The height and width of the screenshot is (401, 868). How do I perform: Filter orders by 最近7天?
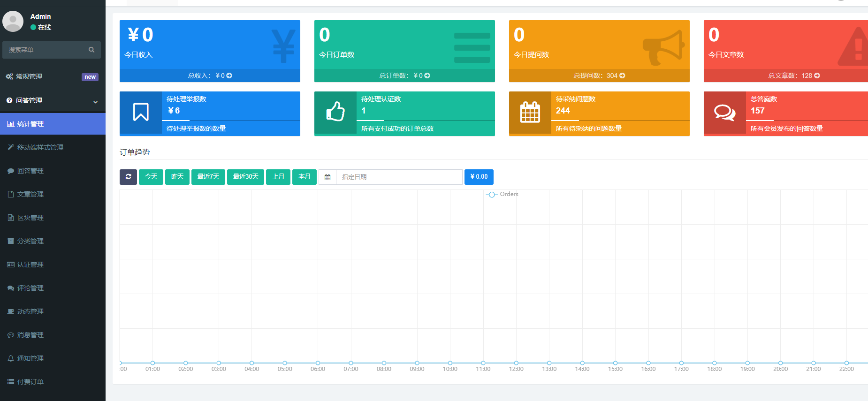pyautogui.click(x=208, y=177)
